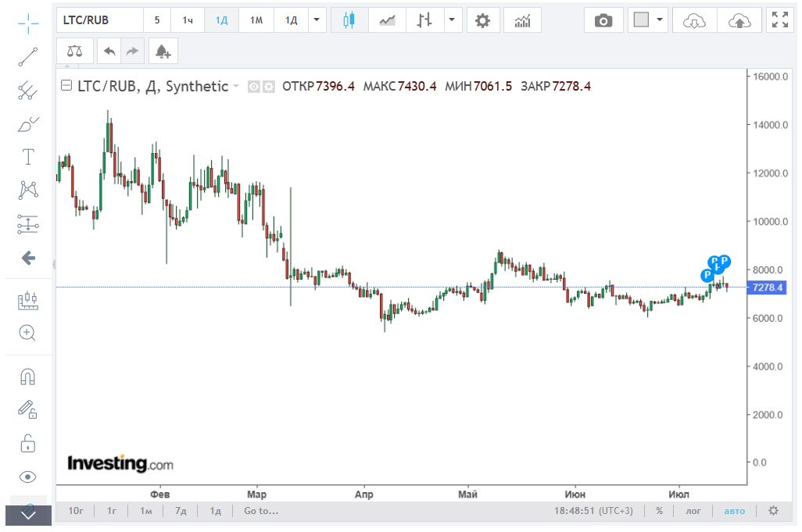Save chart layout to cloud
This screenshot has height=532, width=802.
point(739,20)
